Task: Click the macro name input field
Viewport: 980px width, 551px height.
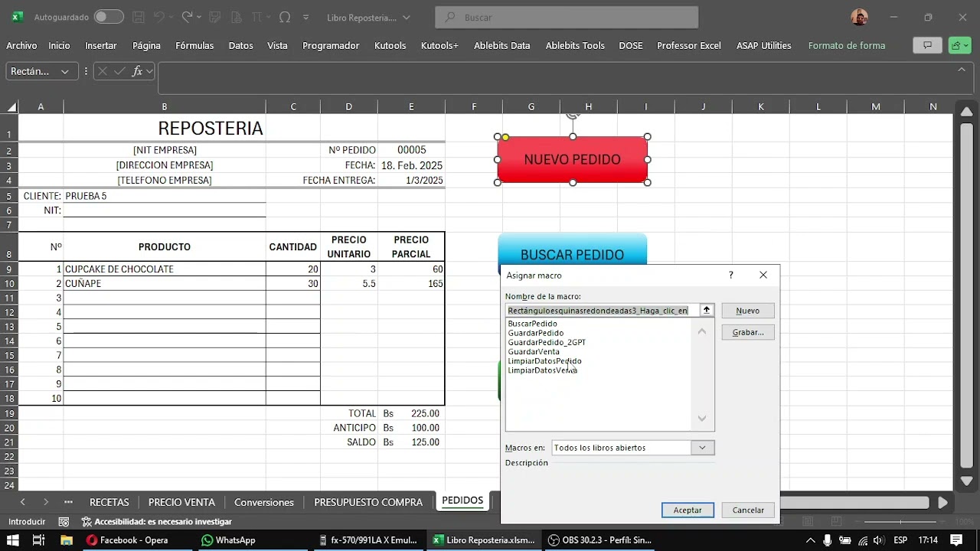Action: click(602, 310)
